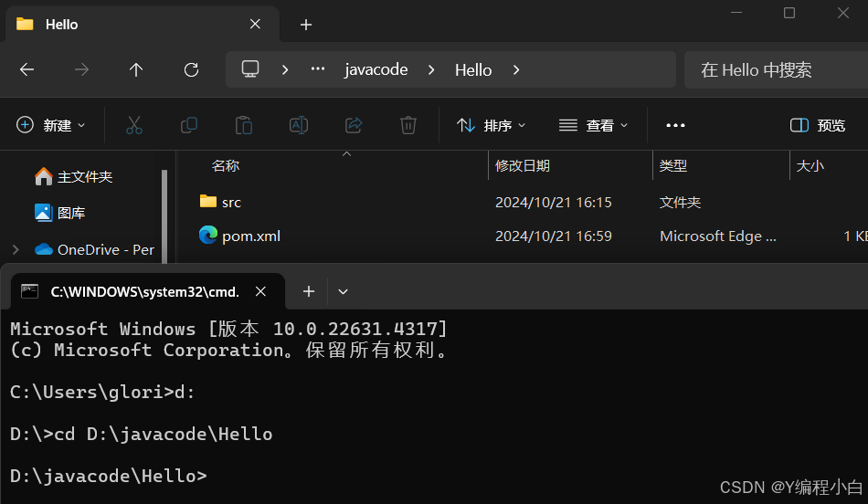Sort by 类型 column header
The width and height of the screenshot is (868, 504).
[673, 166]
